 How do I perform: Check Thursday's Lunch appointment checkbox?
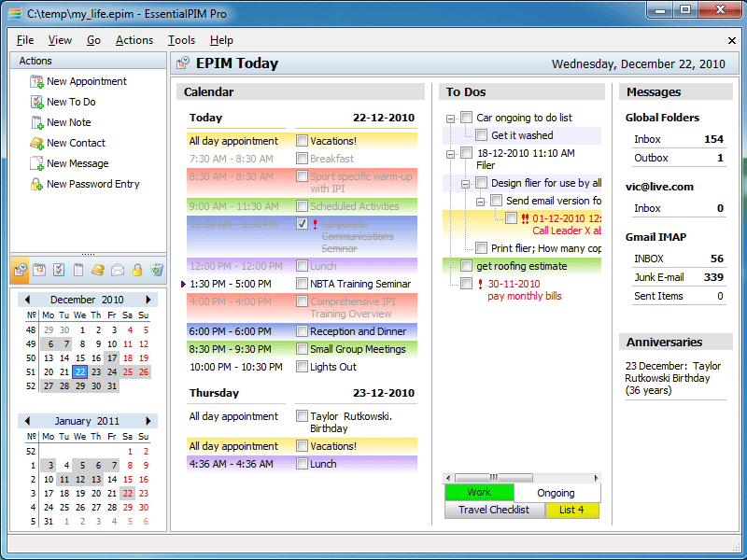click(x=302, y=463)
